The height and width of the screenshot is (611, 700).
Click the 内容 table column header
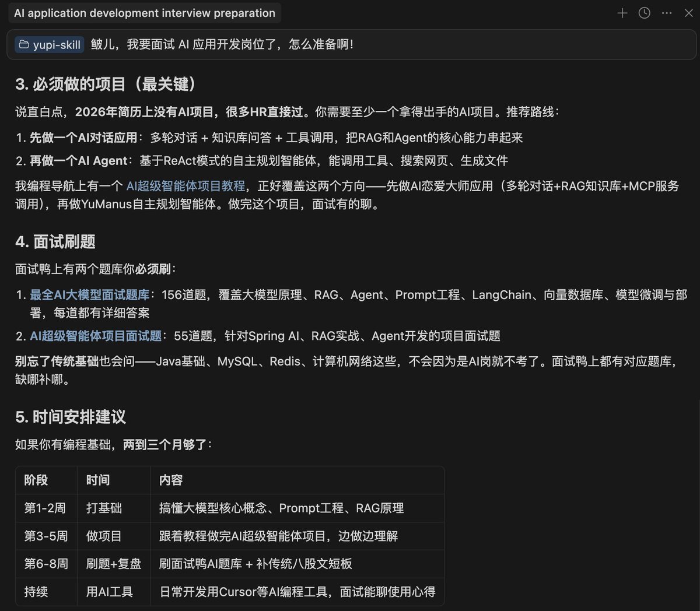[x=171, y=480]
